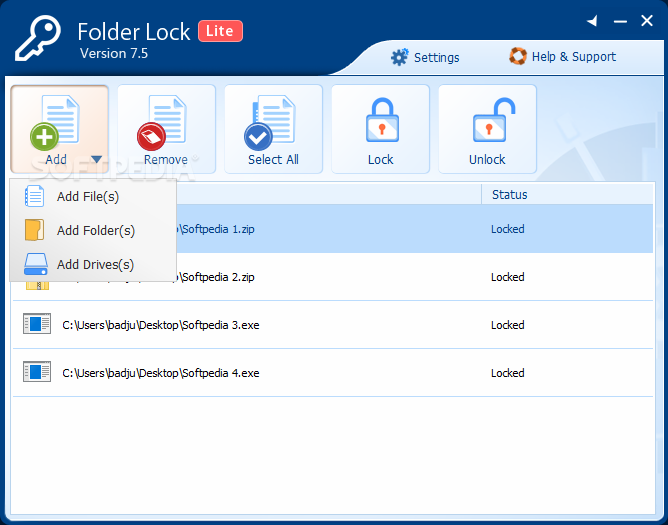Click the left-pointing arrow title bar icon
The height and width of the screenshot is (525, 668).
coord(592,21)
